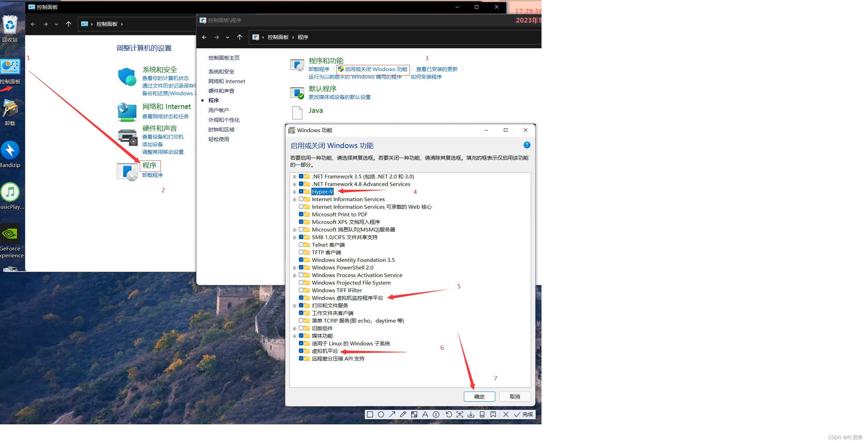Image resolution: width=868 pixels, height=443 pixels.
Task: Click the undo icon in screenshot toolbar
Action: pyautogui.click(x=449, y=414)
